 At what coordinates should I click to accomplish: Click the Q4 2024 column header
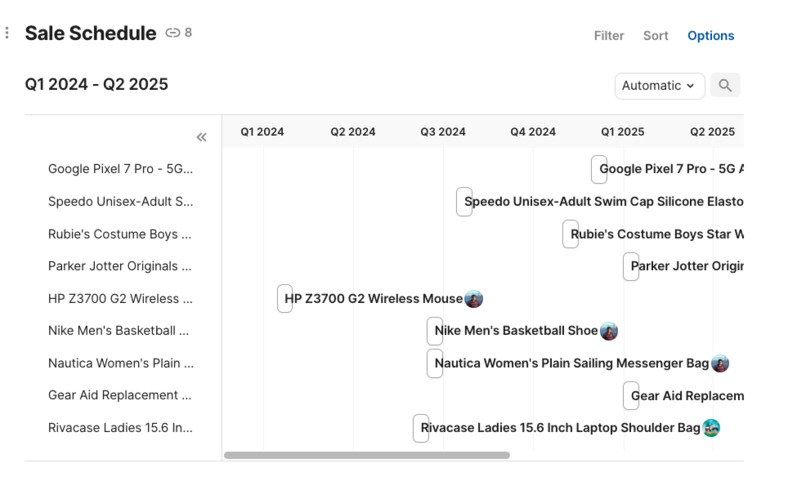tap(533, 132)
